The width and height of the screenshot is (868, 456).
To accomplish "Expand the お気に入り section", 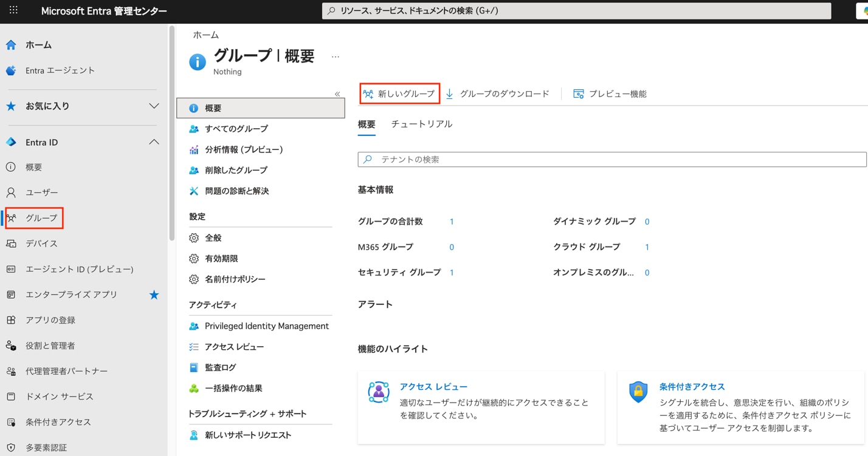I will coord(154,106).
